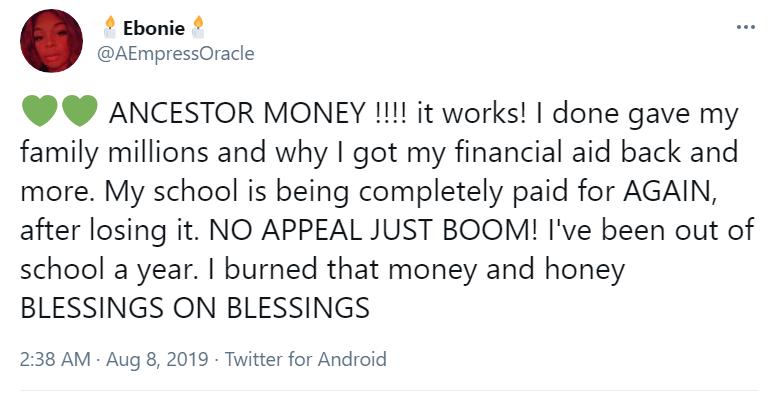772x412 pixels.
Task: Click the word millions in the tweet
Action: [x=158, y=152]
